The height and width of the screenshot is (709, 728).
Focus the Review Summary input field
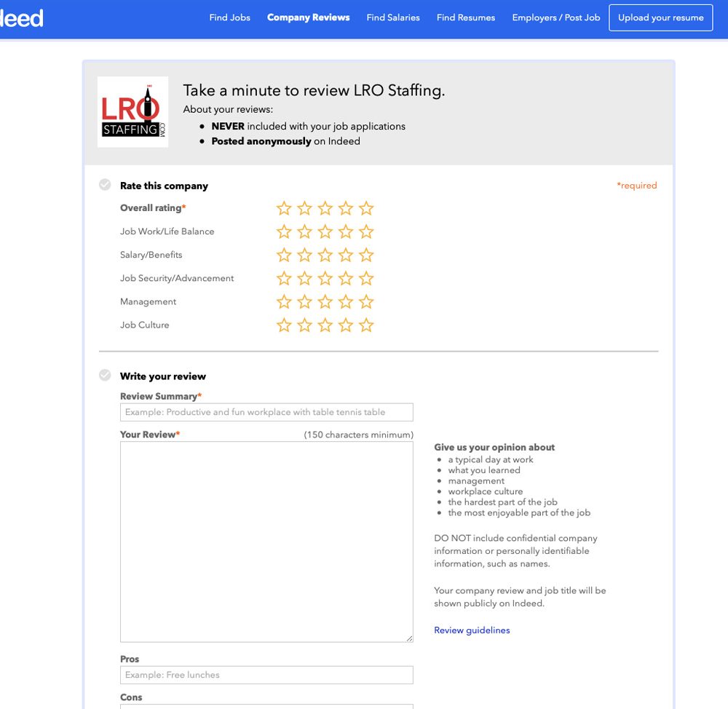(x=266, y=412)
